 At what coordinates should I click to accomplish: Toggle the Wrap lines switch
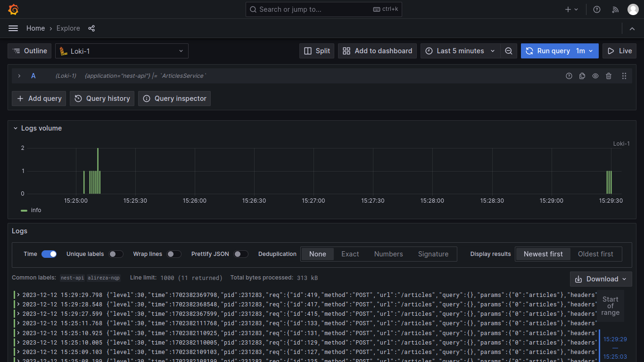(174, 254)
